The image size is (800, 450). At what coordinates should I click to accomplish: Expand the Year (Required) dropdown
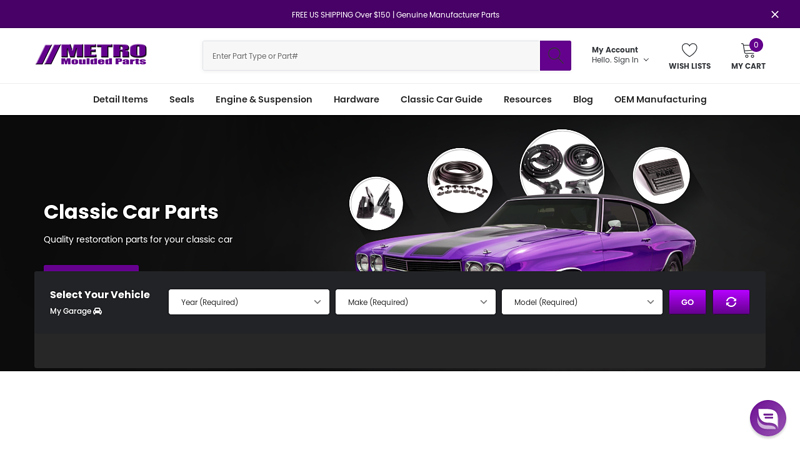(x=248, y=302)
